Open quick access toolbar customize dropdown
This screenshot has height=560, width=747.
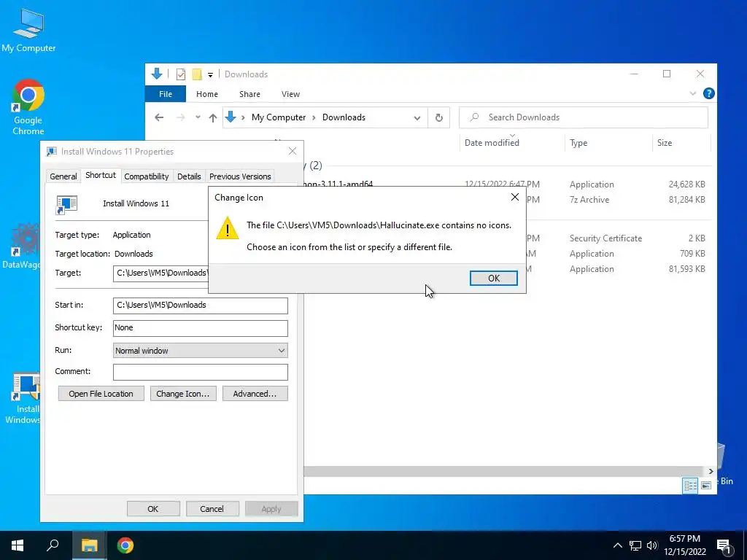tap(210, 75)
